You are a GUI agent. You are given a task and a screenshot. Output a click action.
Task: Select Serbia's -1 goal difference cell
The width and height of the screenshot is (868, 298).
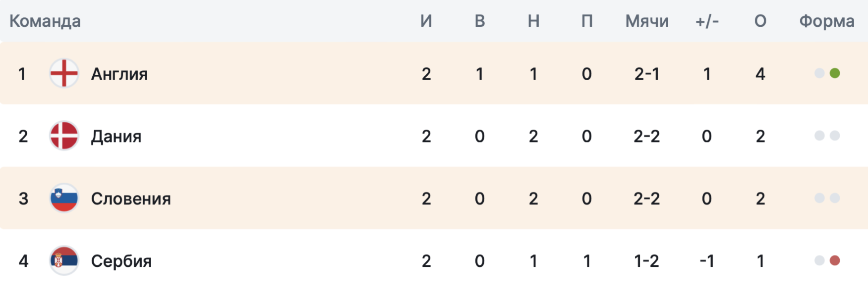(x=707, y=261)
